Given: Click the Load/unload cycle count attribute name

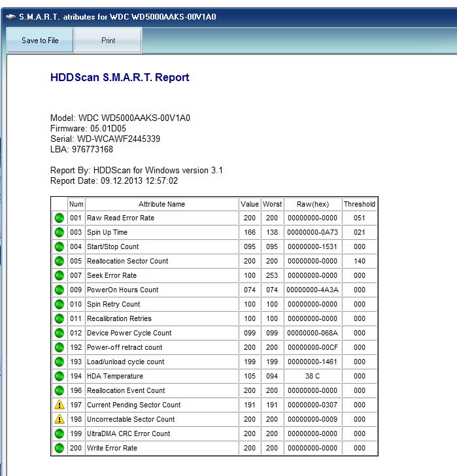Looking at the screenshot, I should click(126, 362).
